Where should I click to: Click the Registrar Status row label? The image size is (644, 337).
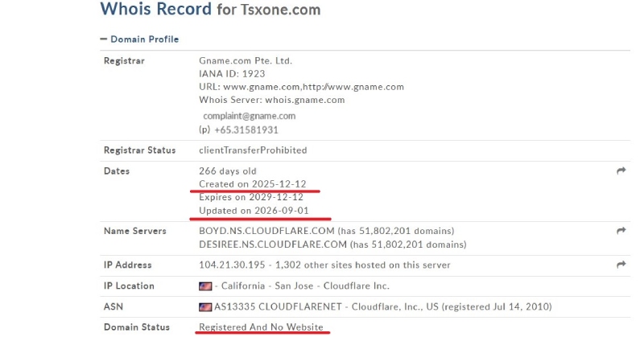(x=139, y=150)
